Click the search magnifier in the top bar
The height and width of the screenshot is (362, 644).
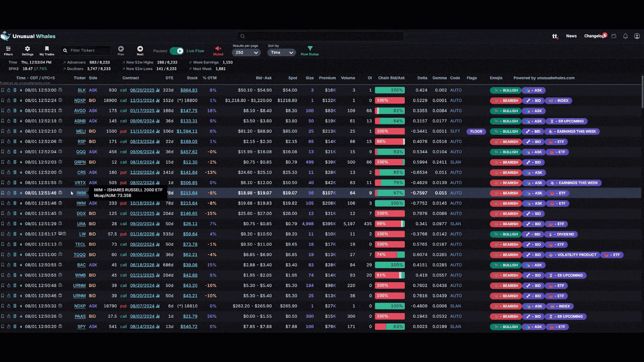pos(242,36)
